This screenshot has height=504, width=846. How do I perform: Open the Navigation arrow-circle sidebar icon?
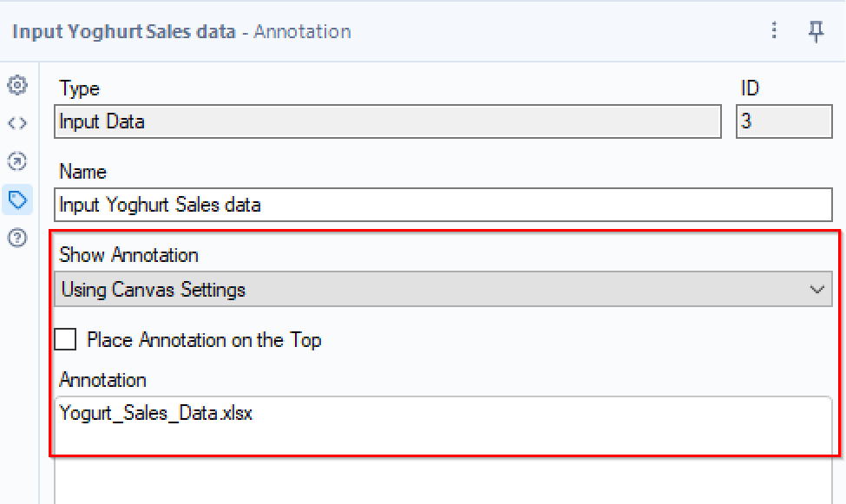click(17, 161)
